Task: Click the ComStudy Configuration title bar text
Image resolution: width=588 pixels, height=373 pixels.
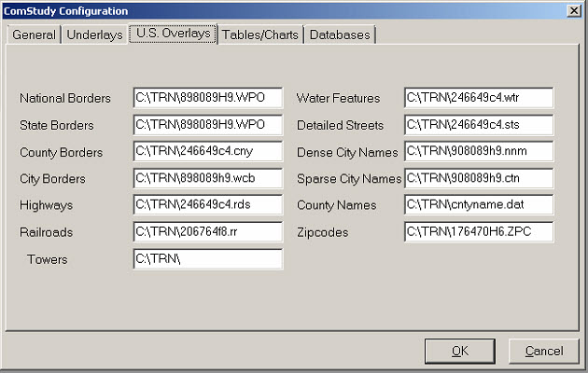Action: click(66, 11)
